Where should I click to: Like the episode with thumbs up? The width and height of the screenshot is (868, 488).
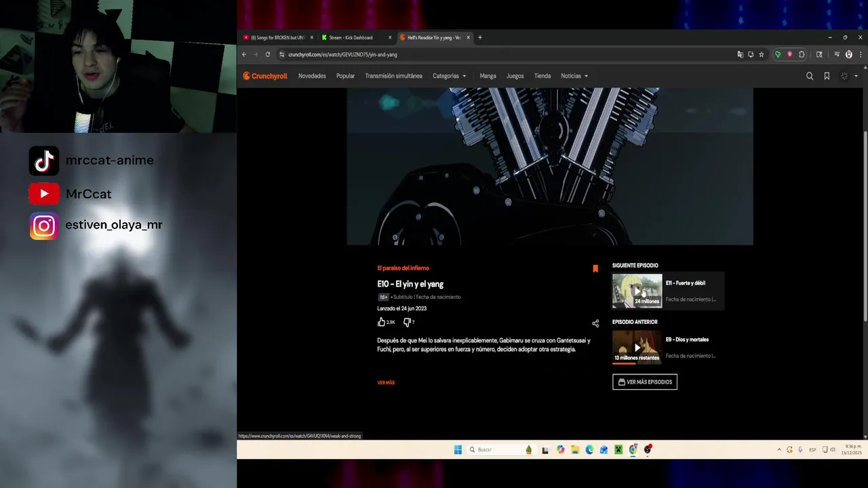point(382,322)
